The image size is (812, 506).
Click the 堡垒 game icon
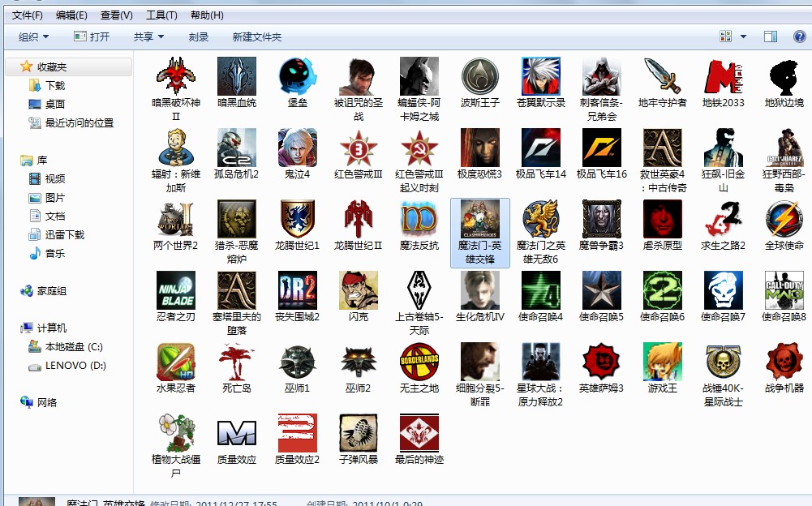click(x=298, y=76)
